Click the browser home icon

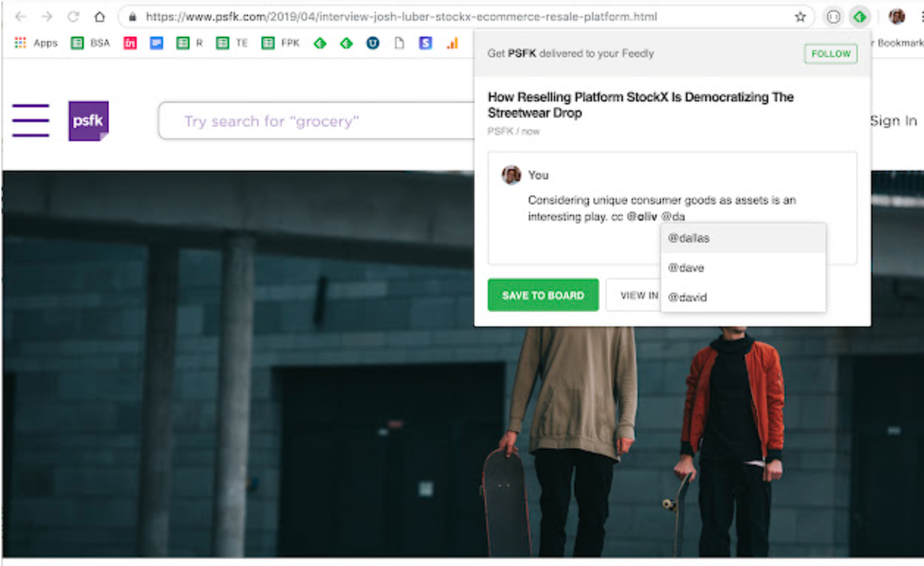click(x=100, y=17)
